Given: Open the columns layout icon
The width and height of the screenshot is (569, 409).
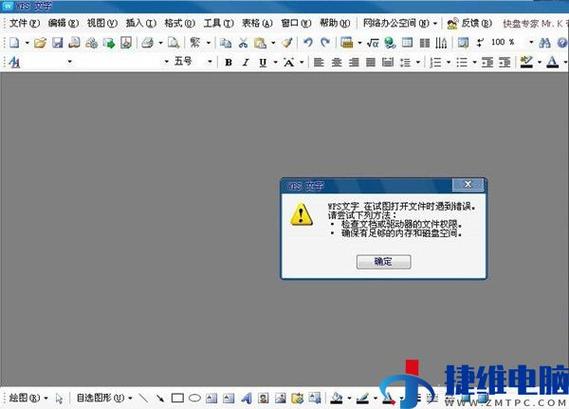Looking at the screenshot, I should [x=425, y=43].
